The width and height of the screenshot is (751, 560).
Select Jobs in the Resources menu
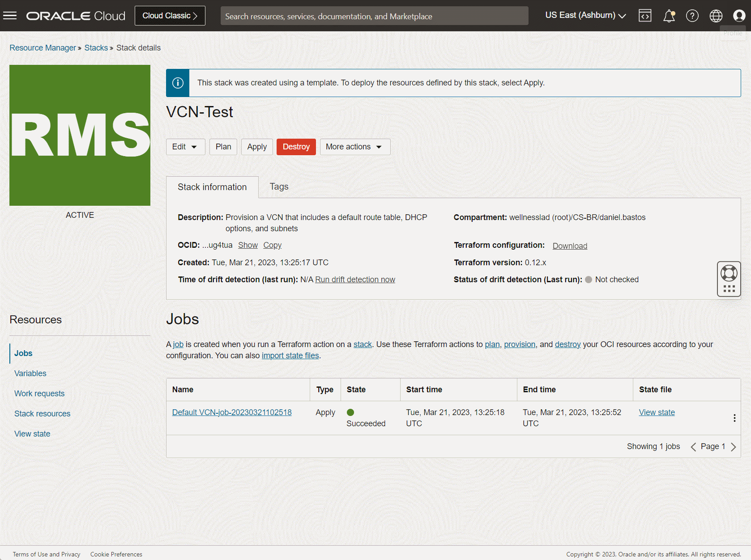(x=23, y=353)
